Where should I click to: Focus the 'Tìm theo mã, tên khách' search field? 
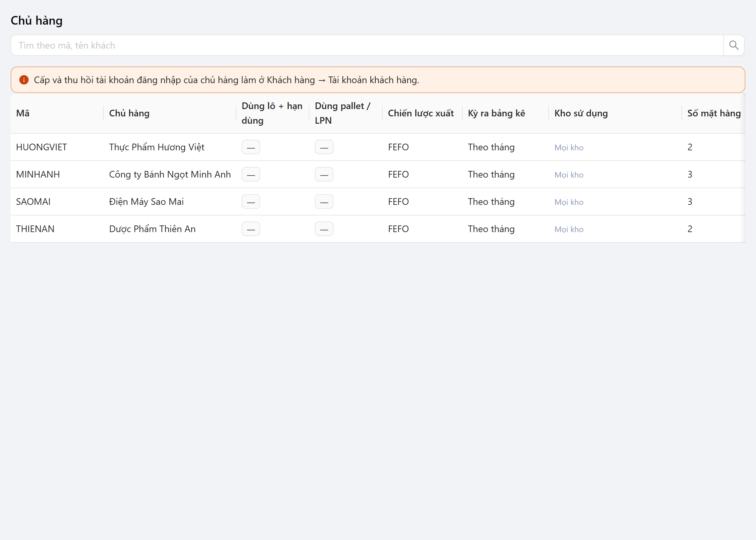[x=367, y=45]
